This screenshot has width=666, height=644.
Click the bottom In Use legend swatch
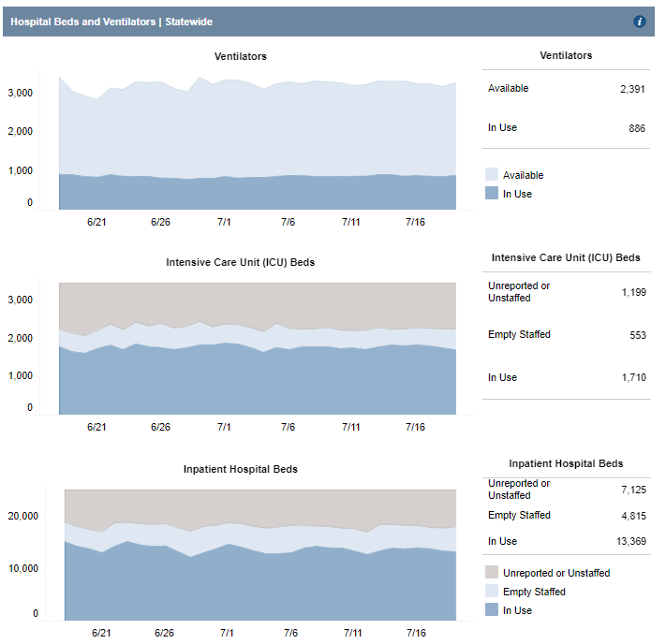492,610
